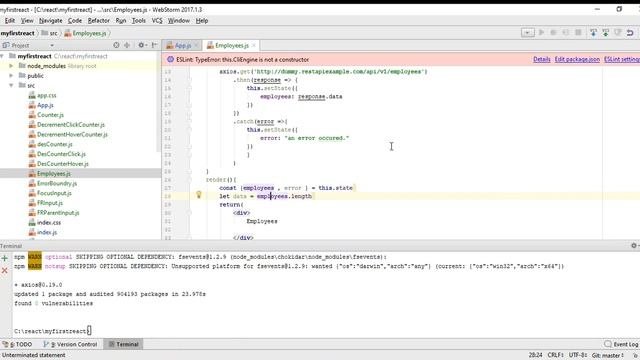Close the Employees.js editor tab
Viewport: 640px width, 360px height.
pyautogui.click(x=254, y=45)
